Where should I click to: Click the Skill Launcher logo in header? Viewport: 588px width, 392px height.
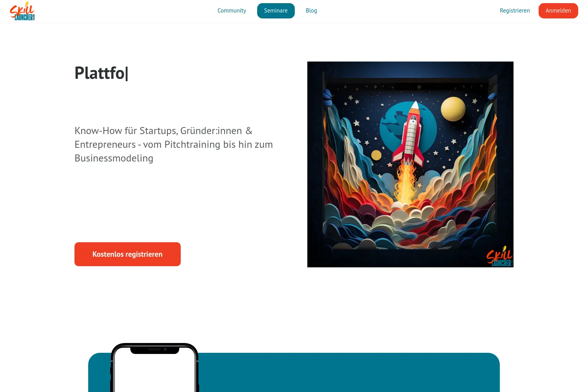pos(22,11)
